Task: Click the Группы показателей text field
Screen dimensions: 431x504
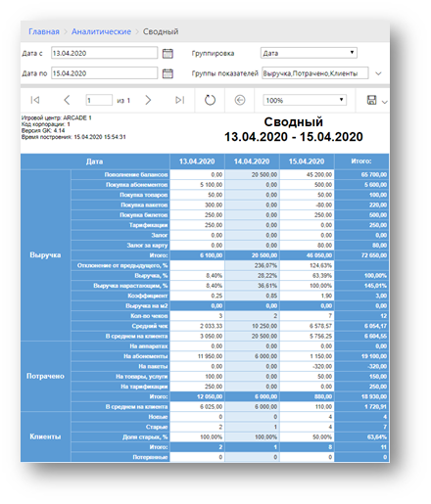Action: point(314,73)
